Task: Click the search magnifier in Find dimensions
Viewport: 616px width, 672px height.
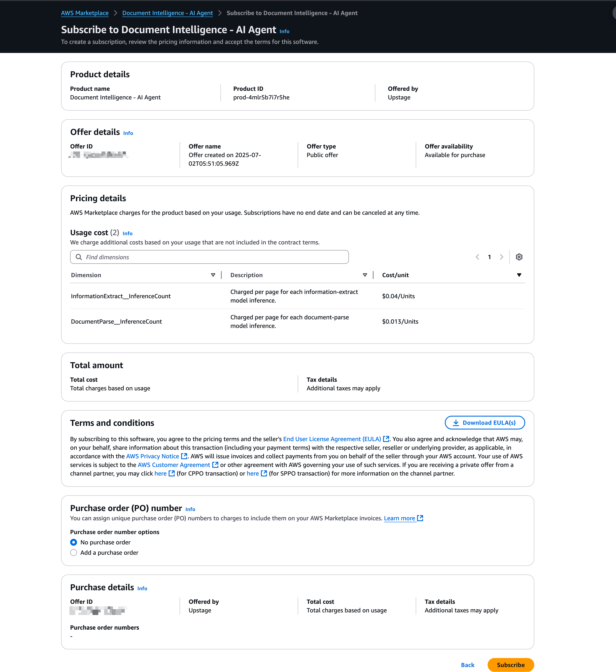Action: [x=79, y=257]
